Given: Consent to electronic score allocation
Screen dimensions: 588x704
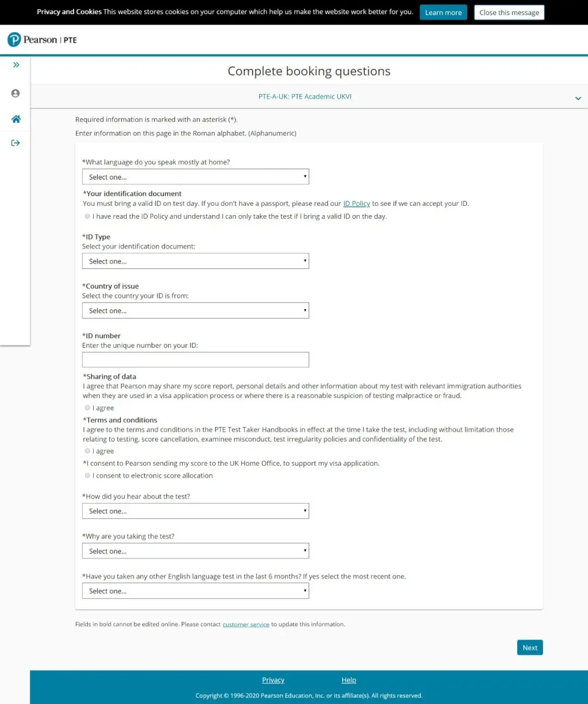Looking at the screenshot, I should tap(87, 475).
